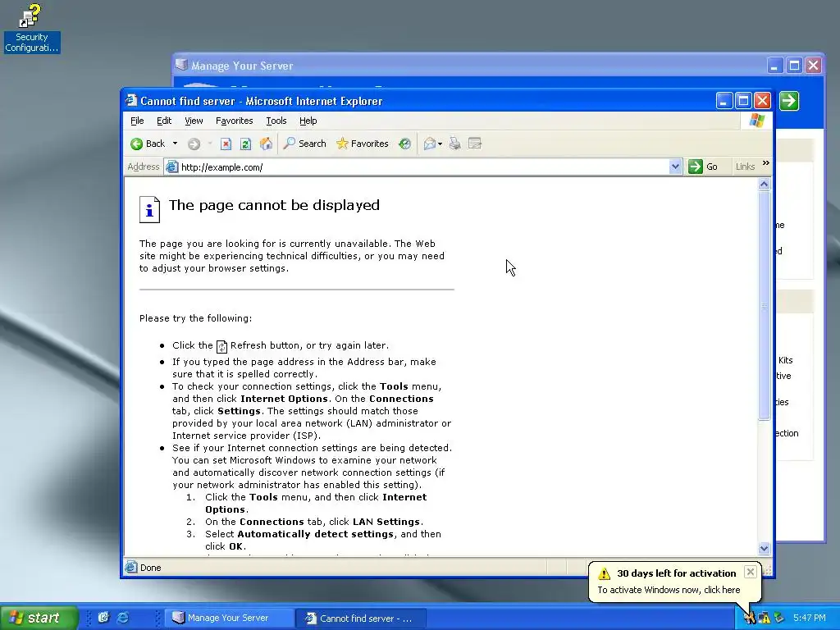The image size is (840, 630).
Task: Select the Security Configuration desktop shortcut
Action: click(x=32, y=29)
